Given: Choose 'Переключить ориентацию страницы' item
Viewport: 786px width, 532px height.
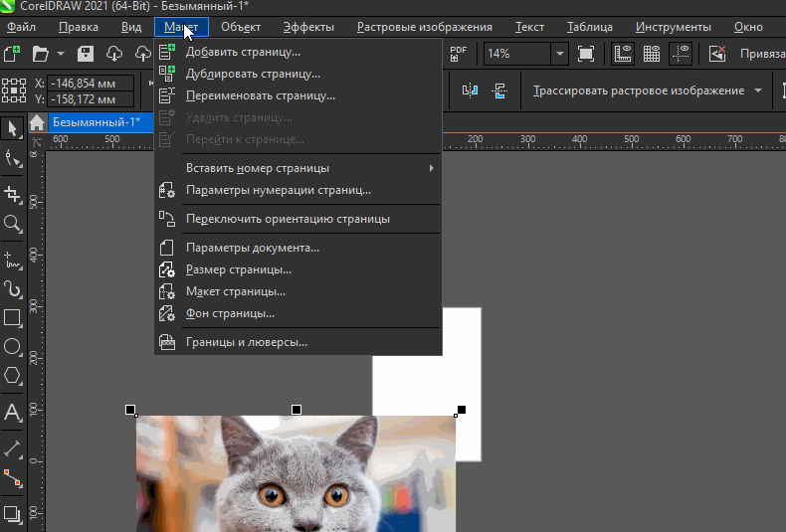Looking at the screenshot, I should click(x=298, y=219).
